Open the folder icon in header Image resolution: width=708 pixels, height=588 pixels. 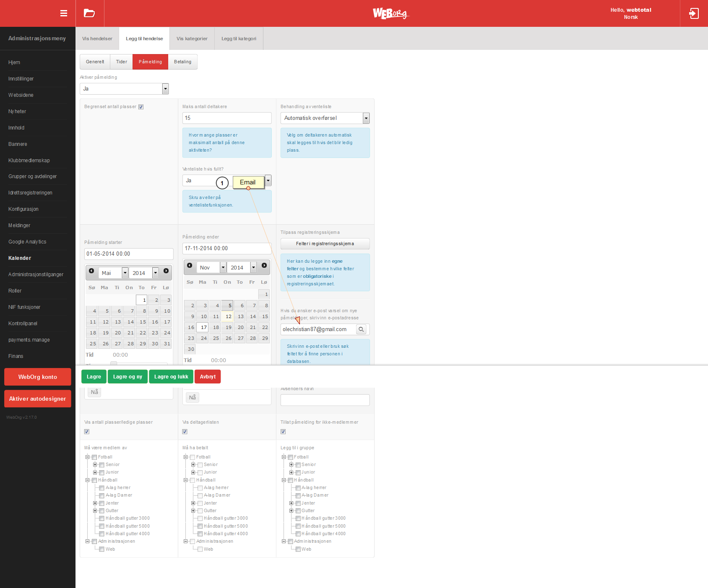click(x=89, y=13)
